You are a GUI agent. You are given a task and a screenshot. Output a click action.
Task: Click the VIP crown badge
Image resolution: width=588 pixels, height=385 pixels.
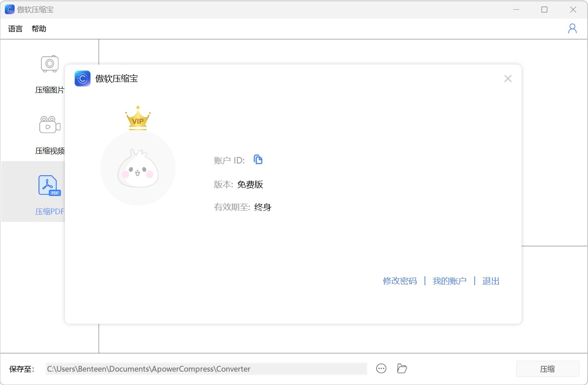point(138,118)
